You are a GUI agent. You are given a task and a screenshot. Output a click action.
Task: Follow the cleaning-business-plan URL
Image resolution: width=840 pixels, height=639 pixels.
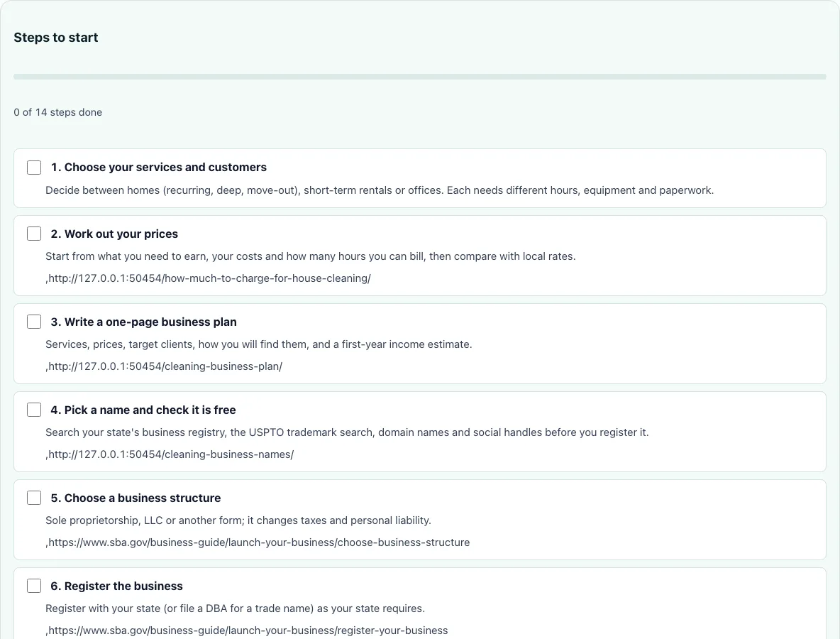click(165, 366)
